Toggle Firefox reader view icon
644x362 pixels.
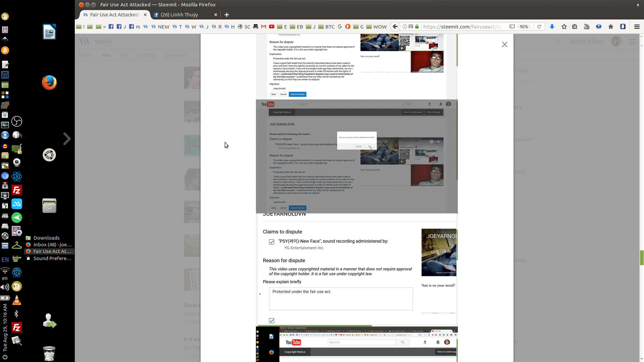(512, 26)
